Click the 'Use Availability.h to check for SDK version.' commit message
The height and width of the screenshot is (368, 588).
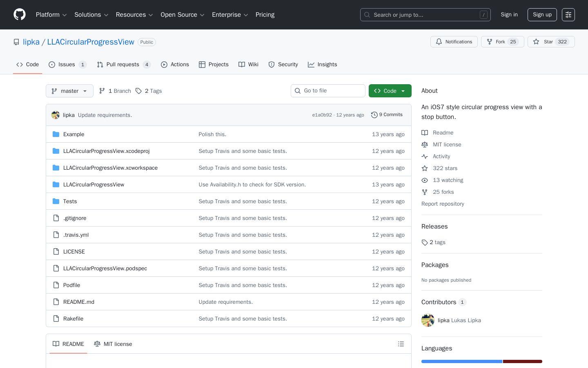(252, 184)
